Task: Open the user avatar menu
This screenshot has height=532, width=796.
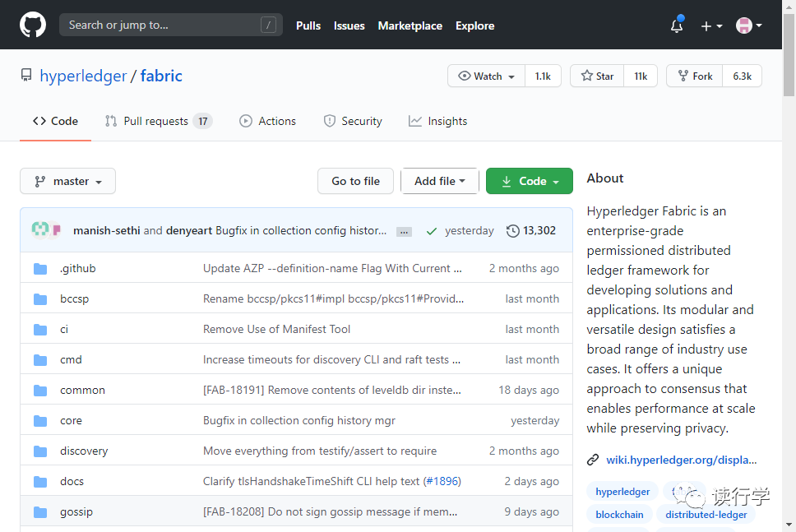Action: tap(749, 25)
